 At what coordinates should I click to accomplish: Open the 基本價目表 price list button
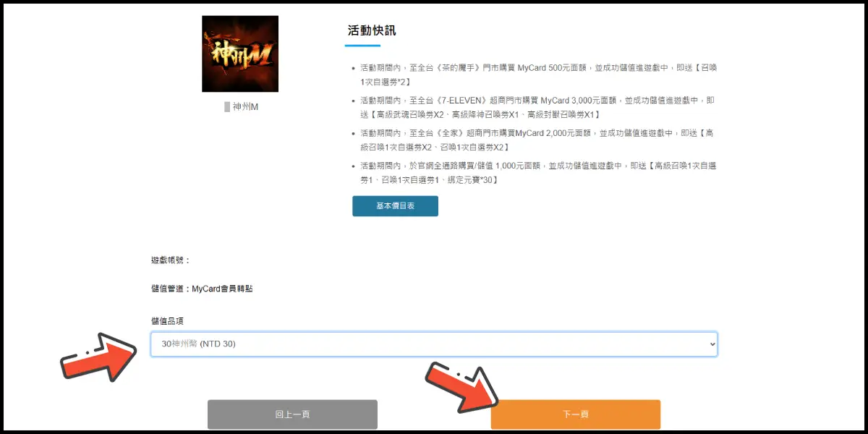395,206
